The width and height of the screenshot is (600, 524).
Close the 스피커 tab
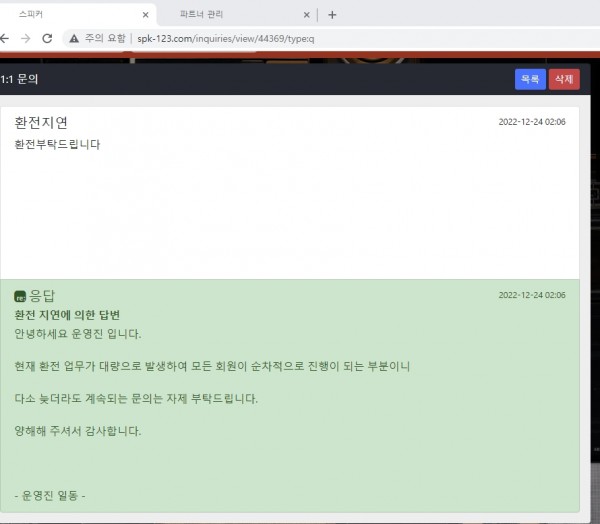(146, 15)
